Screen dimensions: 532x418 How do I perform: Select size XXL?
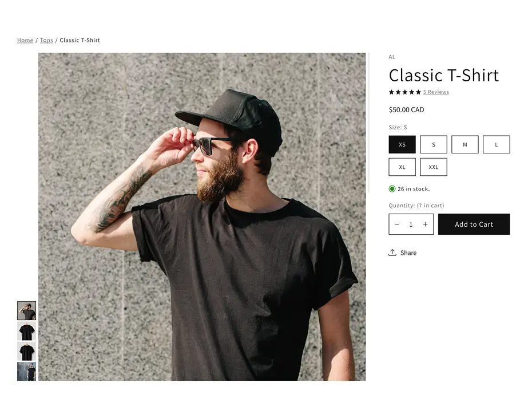coord(434,167)
